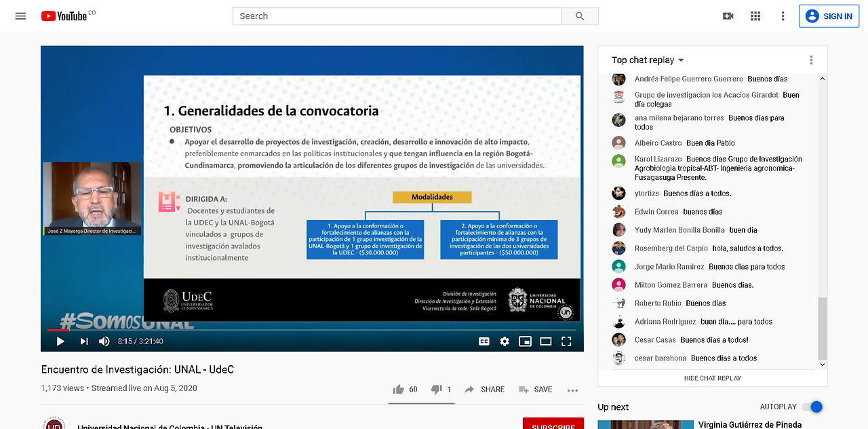Screen dimensions: 868x429
Task: Open the create video camera icon
Action: pyautogui.click(x=728, y=16)
